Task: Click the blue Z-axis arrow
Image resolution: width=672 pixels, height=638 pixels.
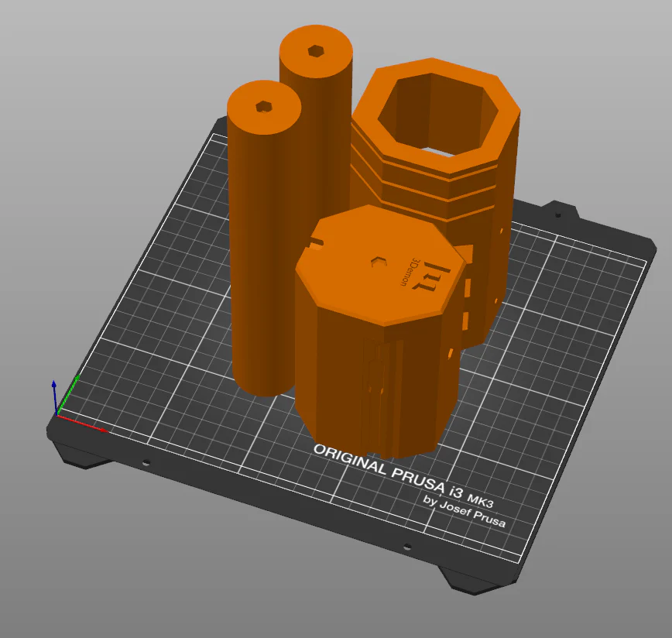Action: [x=54, y=387]
